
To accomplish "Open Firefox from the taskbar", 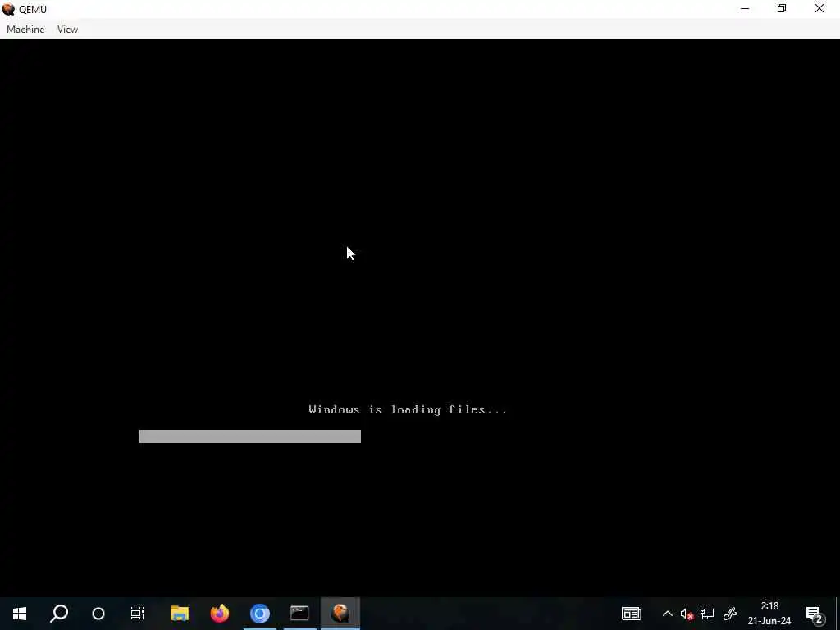I will [x=220, y=614].
